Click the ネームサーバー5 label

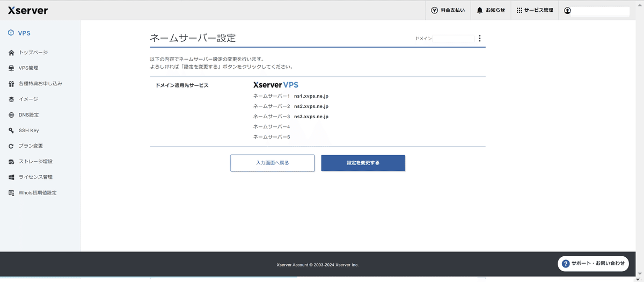tap(272, 137)
